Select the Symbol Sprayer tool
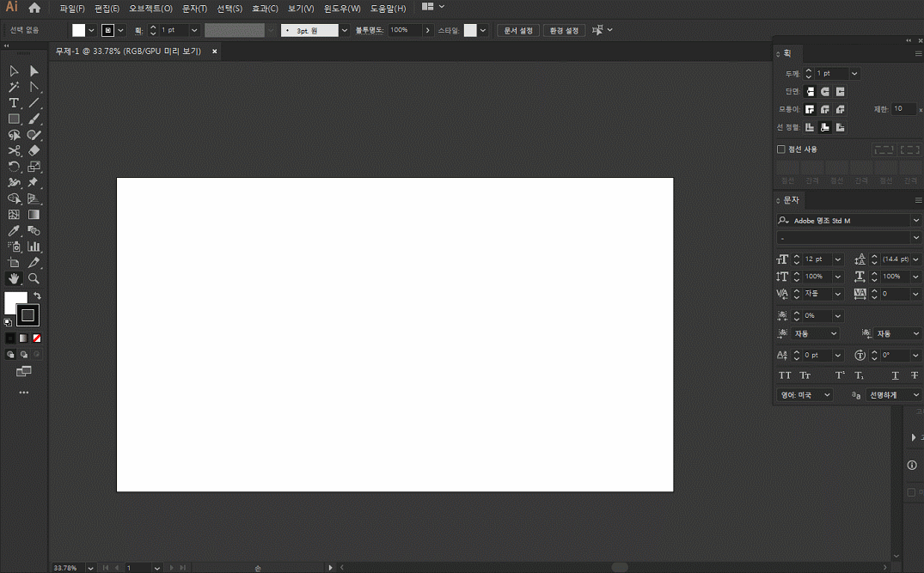924x573 pixels. (14, 247)
